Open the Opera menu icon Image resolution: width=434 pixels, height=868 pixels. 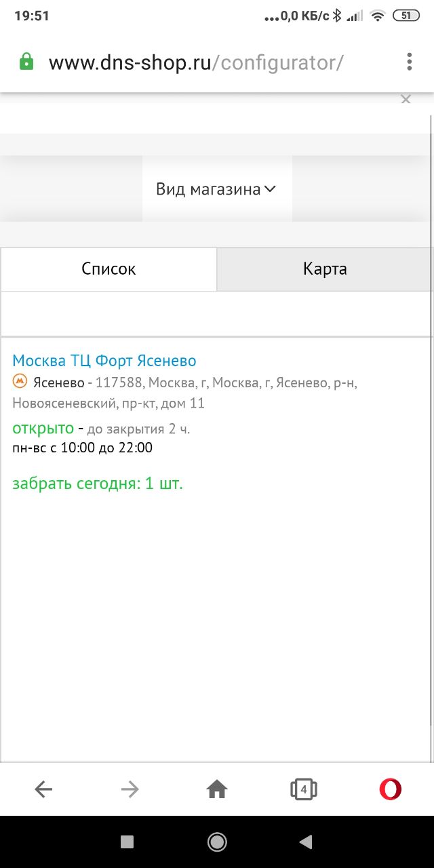pos(390,789)
